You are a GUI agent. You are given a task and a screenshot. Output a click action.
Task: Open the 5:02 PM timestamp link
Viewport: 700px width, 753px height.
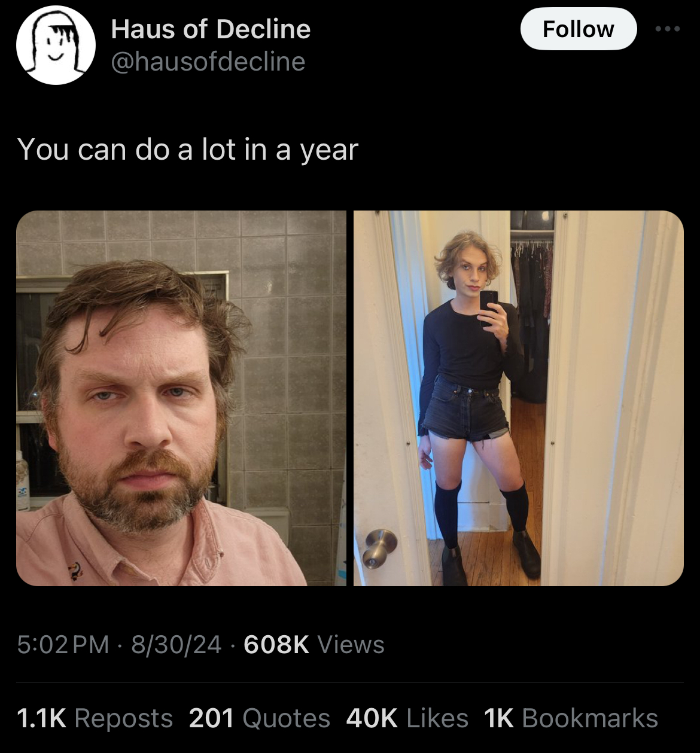(x=63, y=644)
